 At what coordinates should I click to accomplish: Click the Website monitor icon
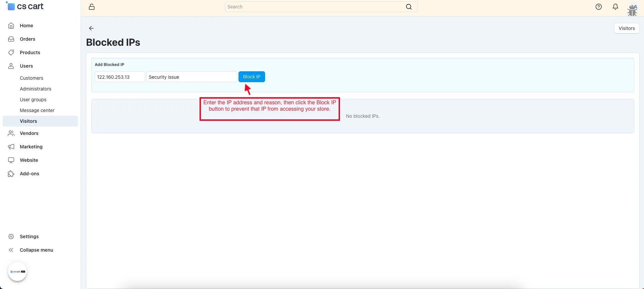(x=11, y=160)
